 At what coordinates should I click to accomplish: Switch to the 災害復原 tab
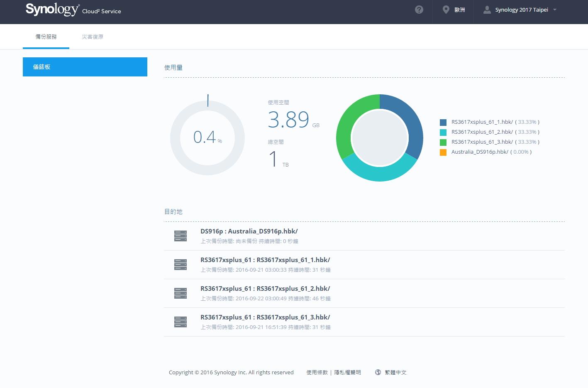92,37
